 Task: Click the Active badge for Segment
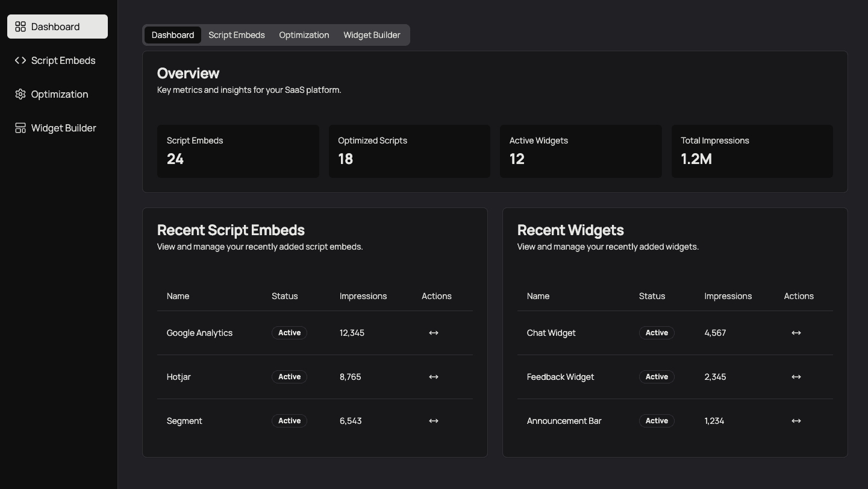(x=289, y=421)
